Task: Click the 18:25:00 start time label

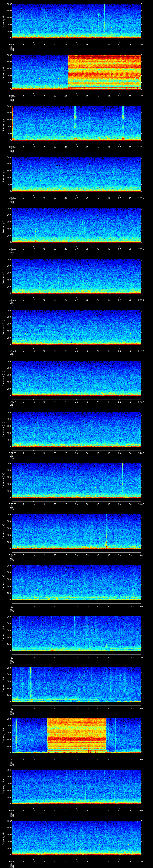Action: click(12, 606)
